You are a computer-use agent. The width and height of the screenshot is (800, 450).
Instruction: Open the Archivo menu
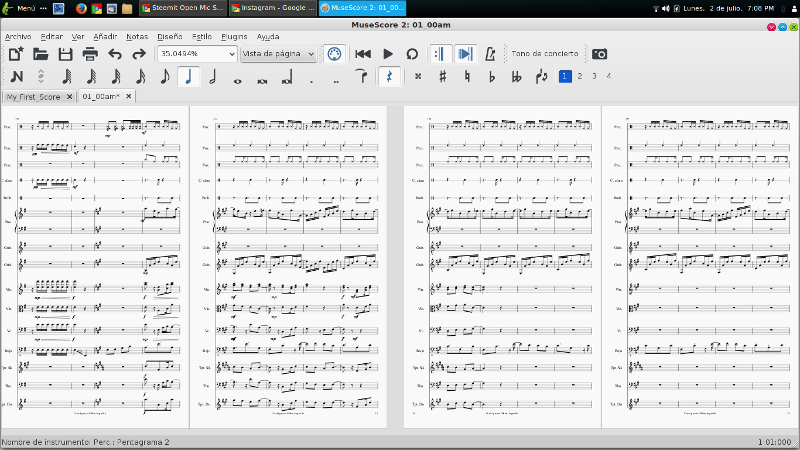(x=18, y=37)
